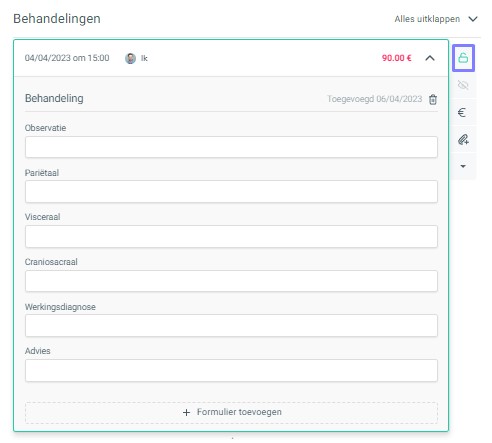Click the paperclip add attachment icon
Screen dimensions: 492x443
point(463,139)
